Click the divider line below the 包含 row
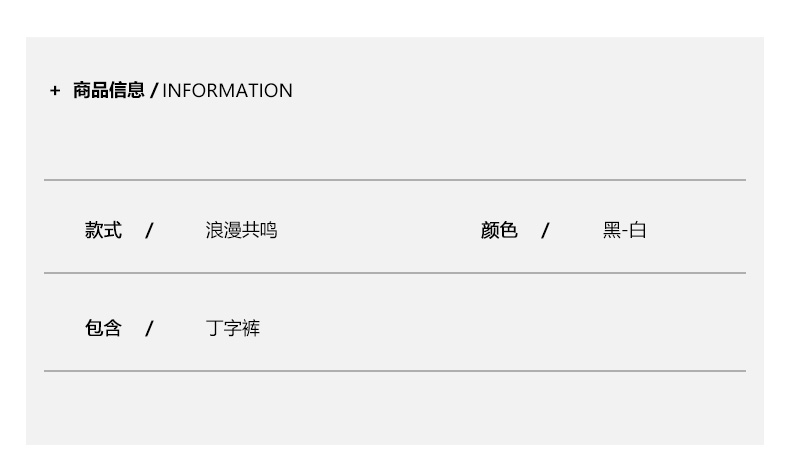This screenshot has height=459, width=790. (x=395, y=371)
